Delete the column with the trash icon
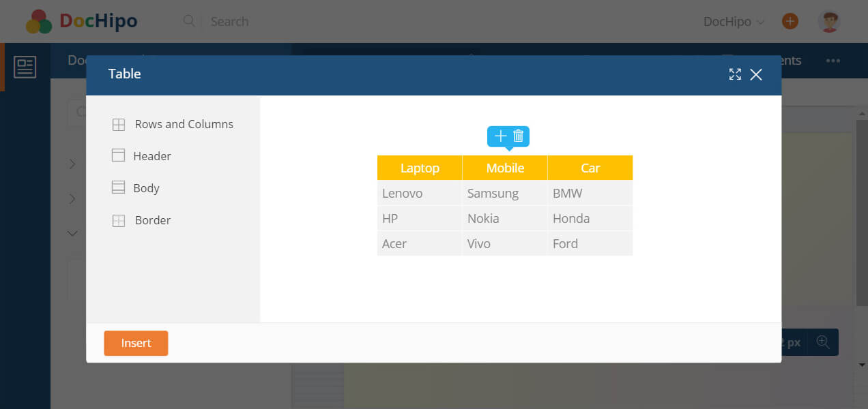 pos(518,136)
